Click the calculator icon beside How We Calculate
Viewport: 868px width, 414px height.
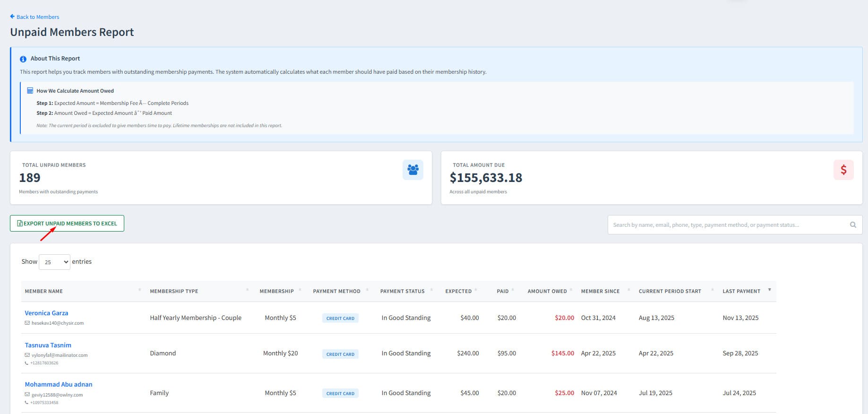[30, 91]
